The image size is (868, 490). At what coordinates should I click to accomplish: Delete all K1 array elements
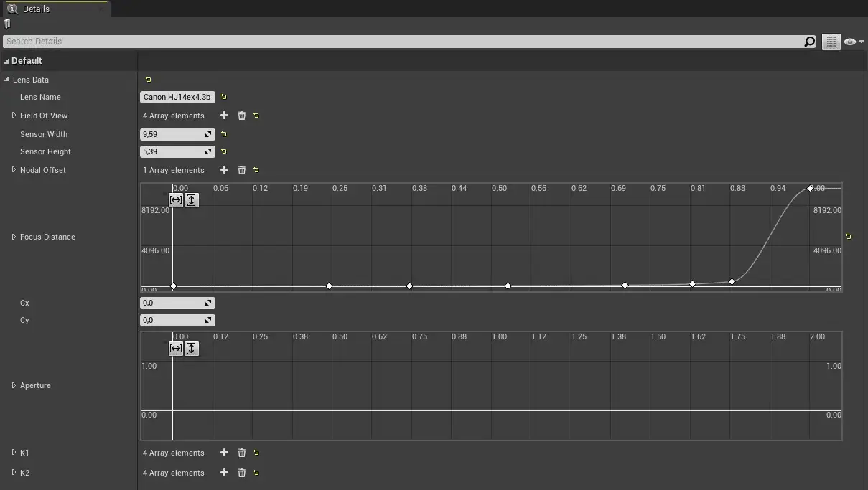tap(241, 453)
